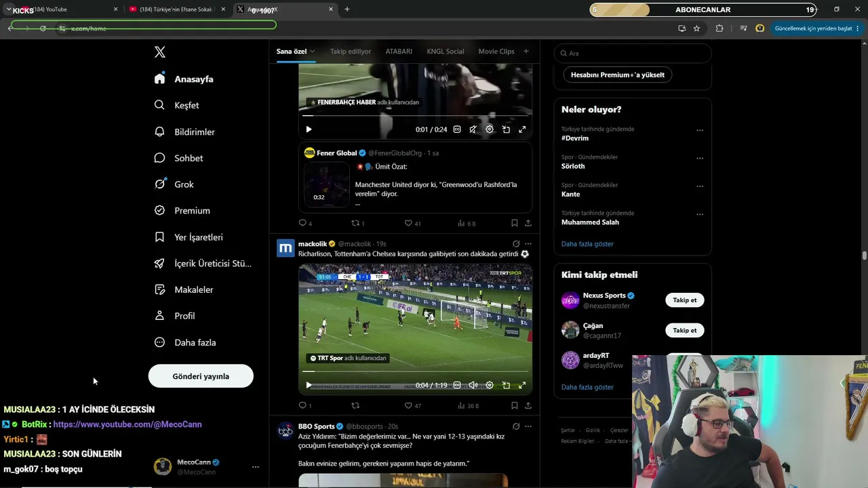Image resolution: width=868 pixels, height=488 pixels.
Task: Focus the Ara search field
Action: 633,53
